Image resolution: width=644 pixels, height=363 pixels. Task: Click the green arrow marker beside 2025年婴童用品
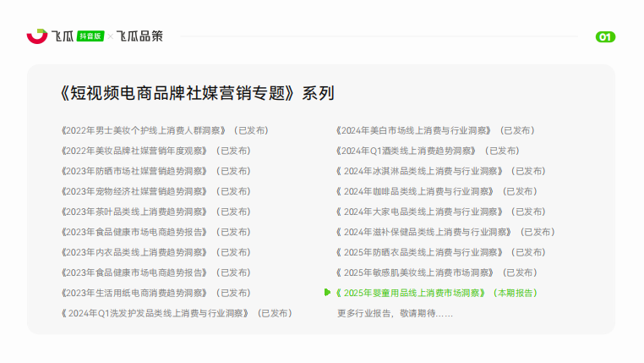[x=328, y=293]
